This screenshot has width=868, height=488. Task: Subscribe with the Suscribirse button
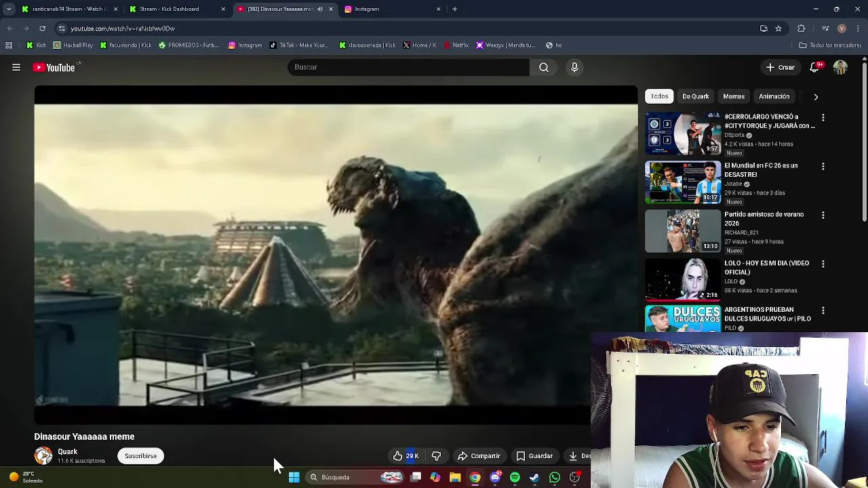140,456
